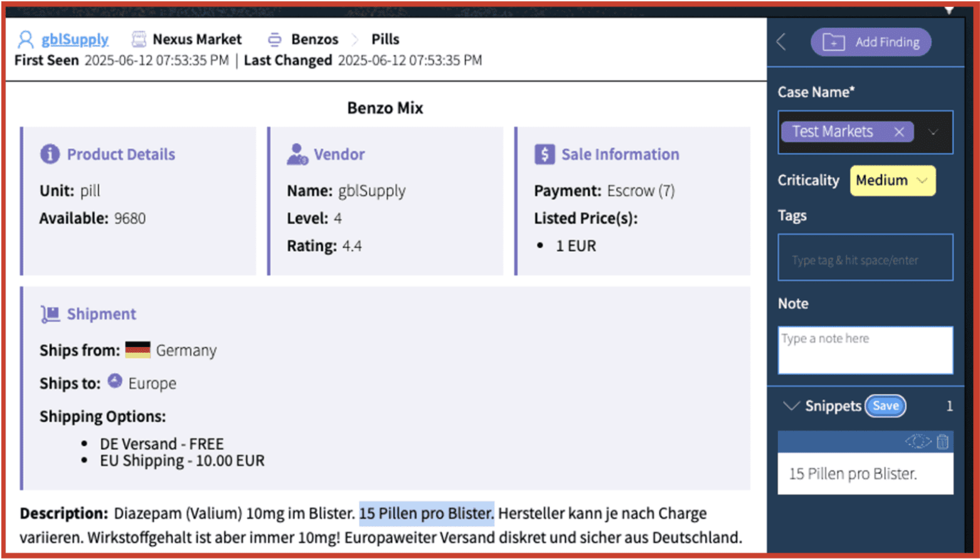Select the Benzos breadcrumb item
This screenshot has height=560, width=980.
click(314, 40)
